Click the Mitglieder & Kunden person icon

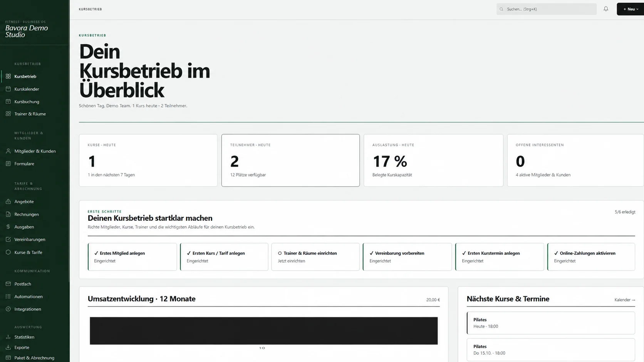coord(8,151)
